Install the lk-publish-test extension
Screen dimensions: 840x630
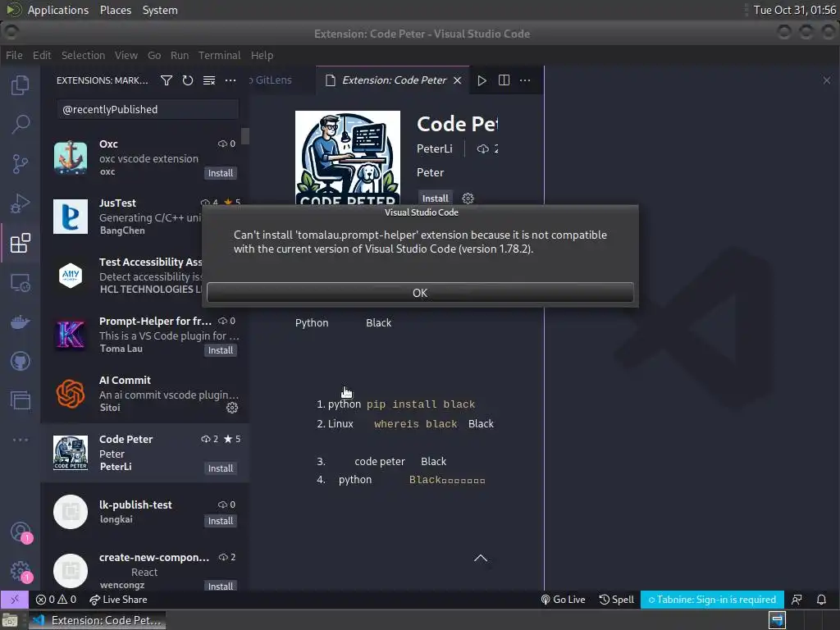click(x=221, y=521)
